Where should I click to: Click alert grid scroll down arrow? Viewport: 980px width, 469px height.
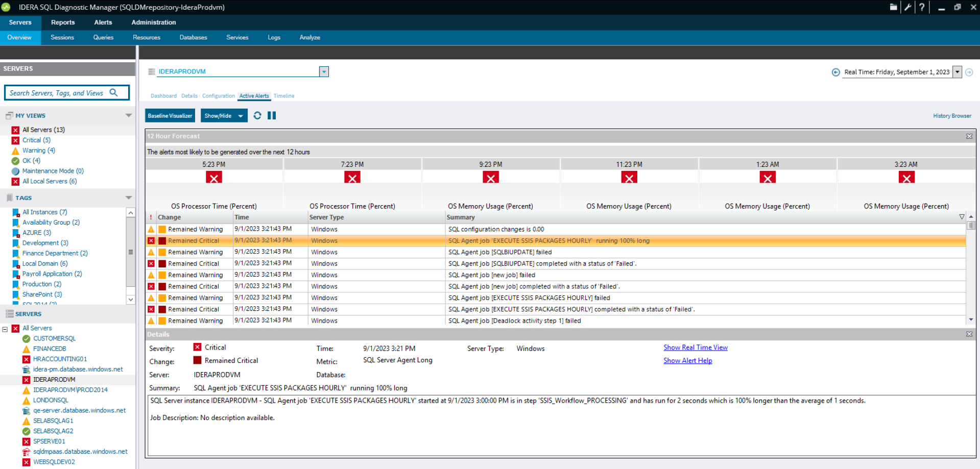point(971,320)
